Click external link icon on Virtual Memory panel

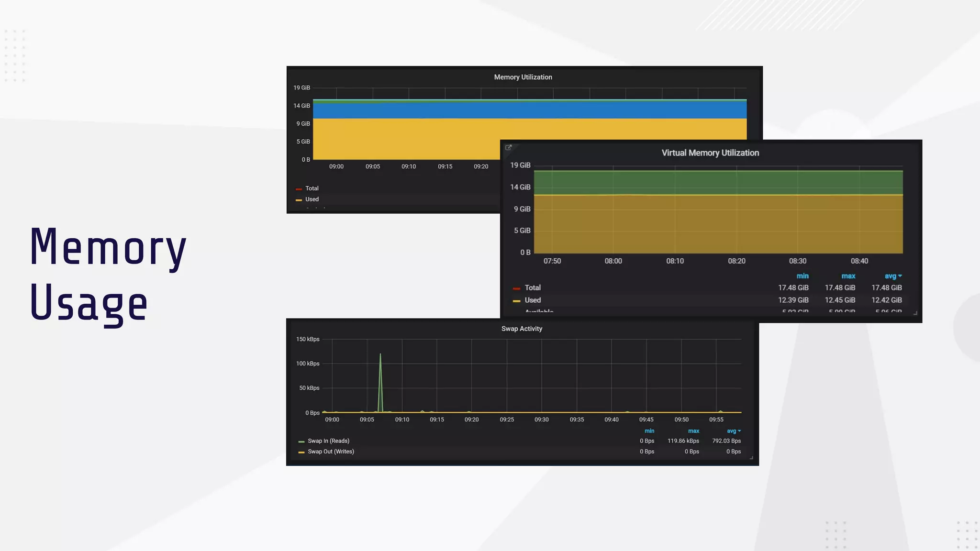(509, 148)
